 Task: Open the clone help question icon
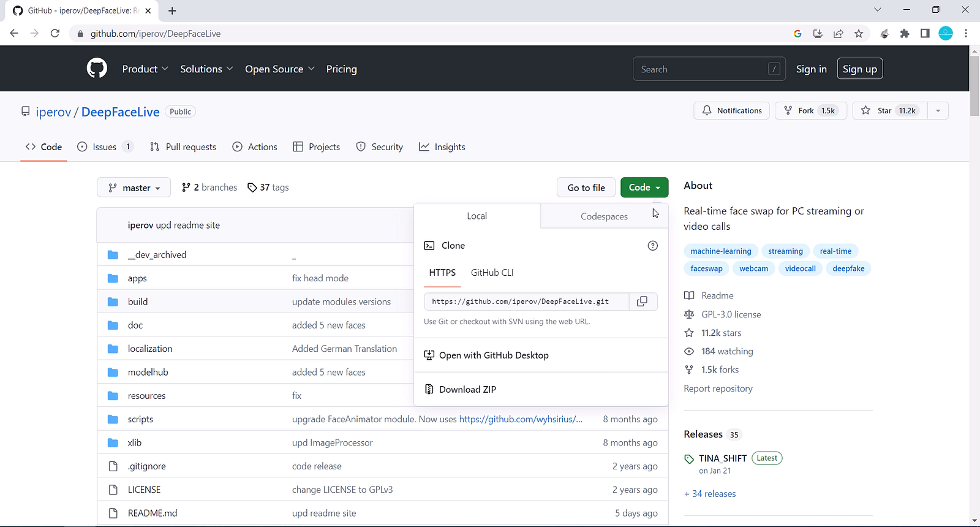click(653, 246)
